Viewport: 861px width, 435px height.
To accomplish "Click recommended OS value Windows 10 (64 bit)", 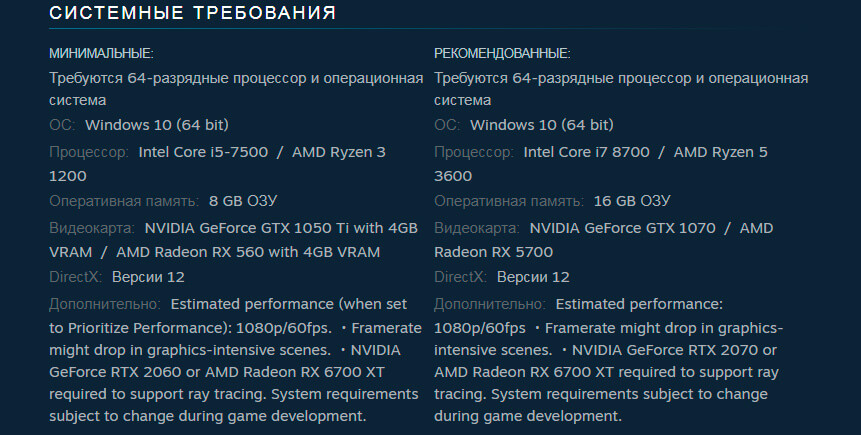I will pos(542,125).
